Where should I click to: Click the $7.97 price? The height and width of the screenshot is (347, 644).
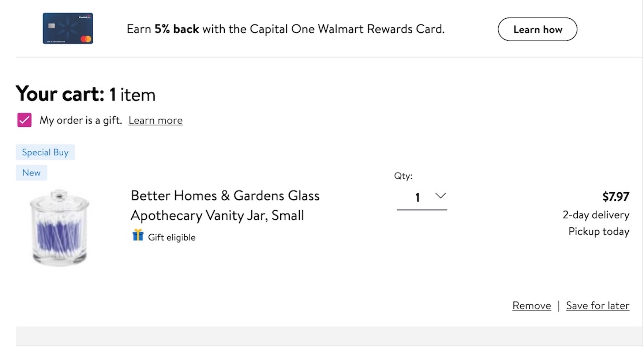[x=615, y=197]
